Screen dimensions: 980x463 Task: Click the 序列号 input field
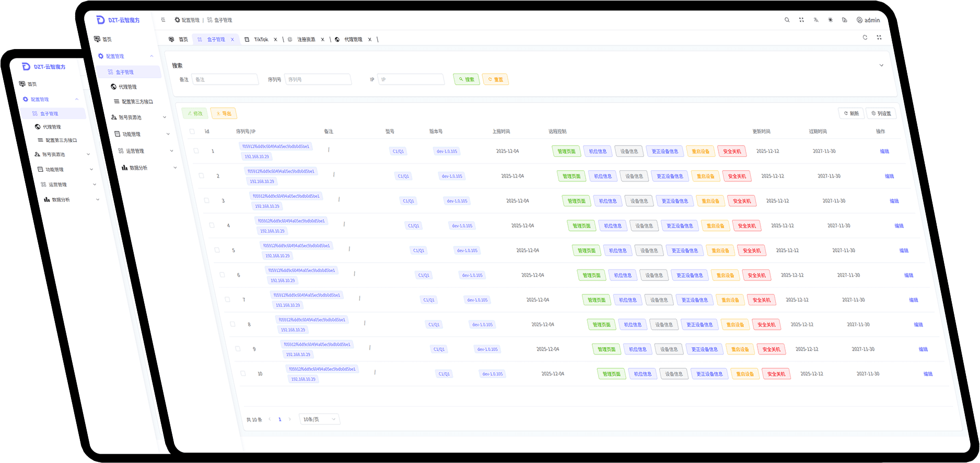[x=318, y=79]
